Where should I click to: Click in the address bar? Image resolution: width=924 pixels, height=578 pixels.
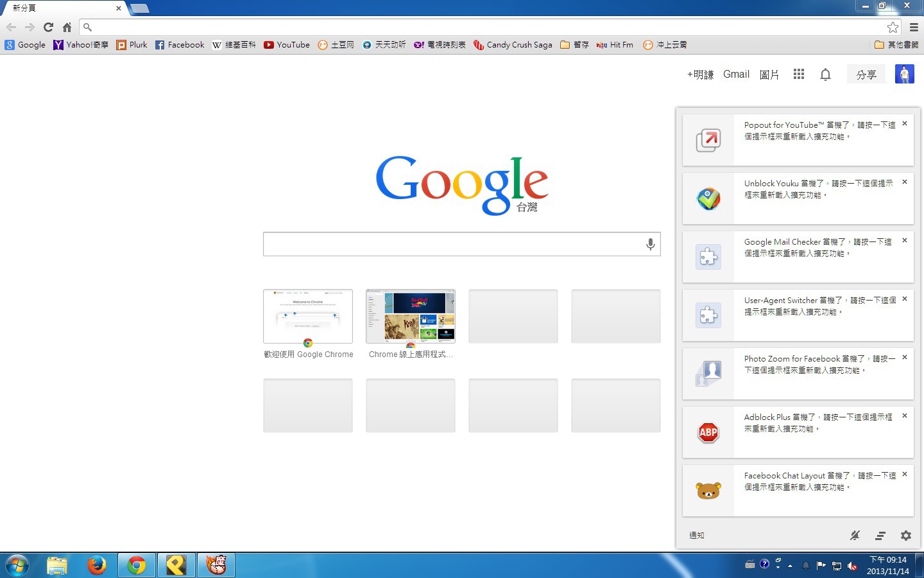click(491, 27)
